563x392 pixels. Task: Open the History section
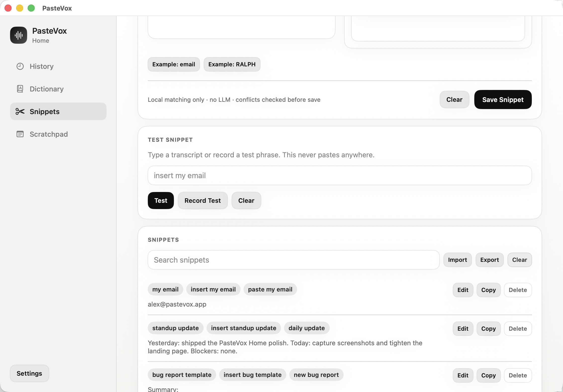point(58,66)
